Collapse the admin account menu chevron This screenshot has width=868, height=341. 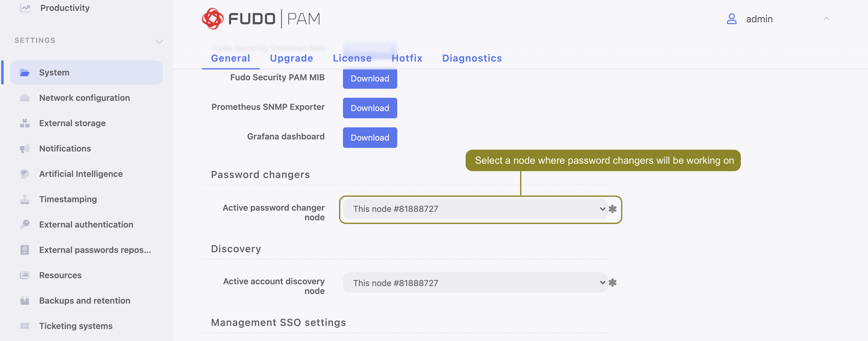826,18
